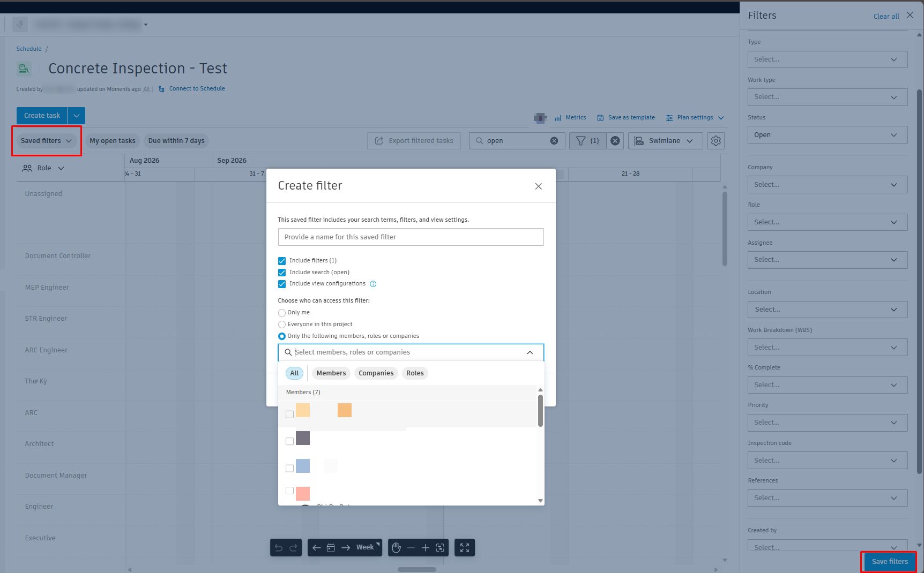Zoom out with the minus icon
Image resolution: width=924 pixels, height=573 pixels.
[411, 547]
